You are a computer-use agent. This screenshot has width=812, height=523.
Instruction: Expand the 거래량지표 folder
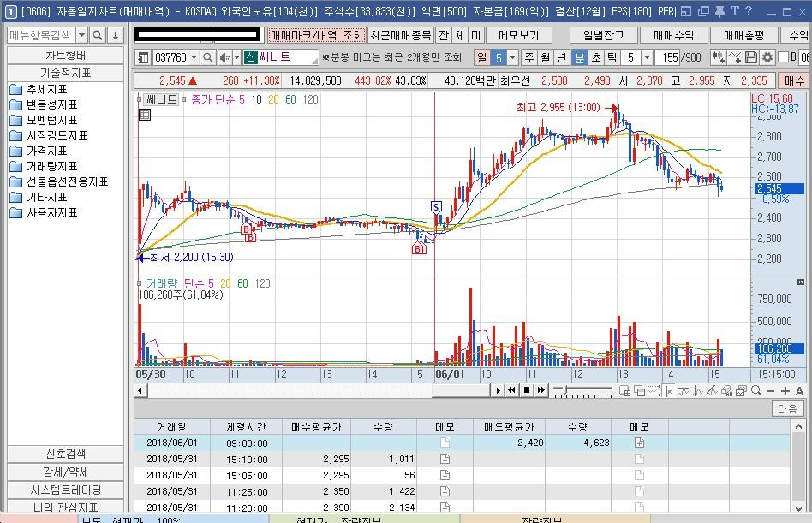point(44,166)
